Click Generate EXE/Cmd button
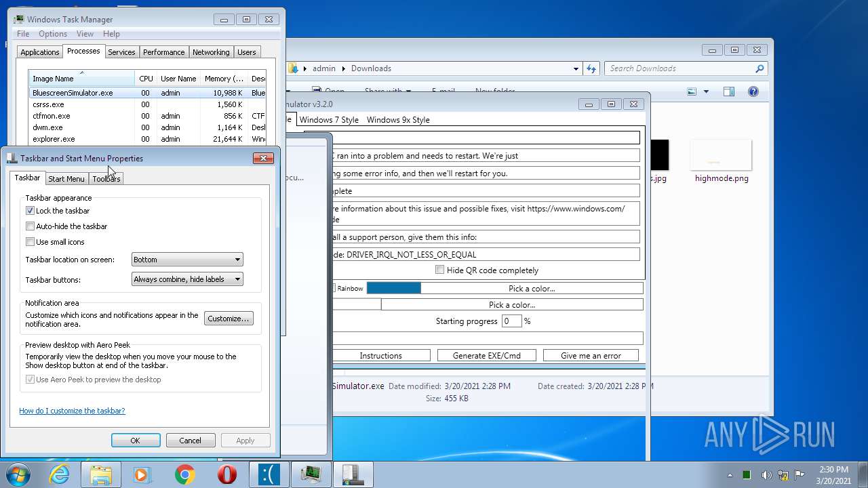The width and height of the screenshot is (868, 488). (x=487, y=356)
